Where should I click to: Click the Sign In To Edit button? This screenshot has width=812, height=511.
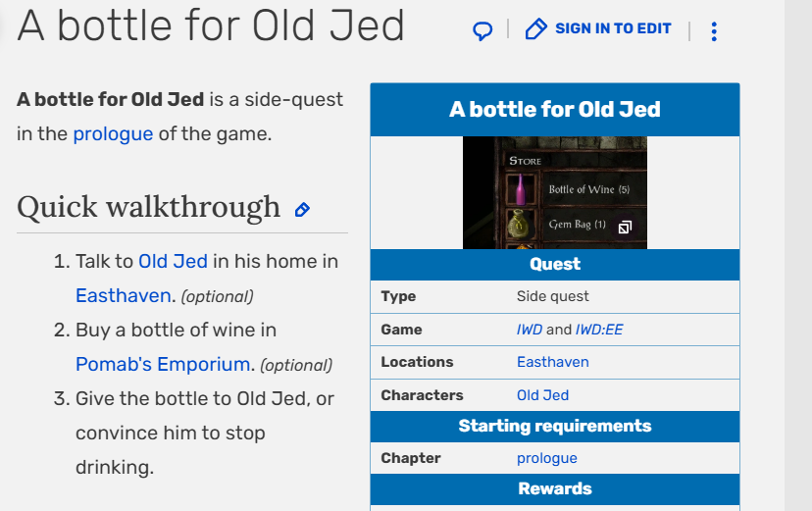coord(612,28)
